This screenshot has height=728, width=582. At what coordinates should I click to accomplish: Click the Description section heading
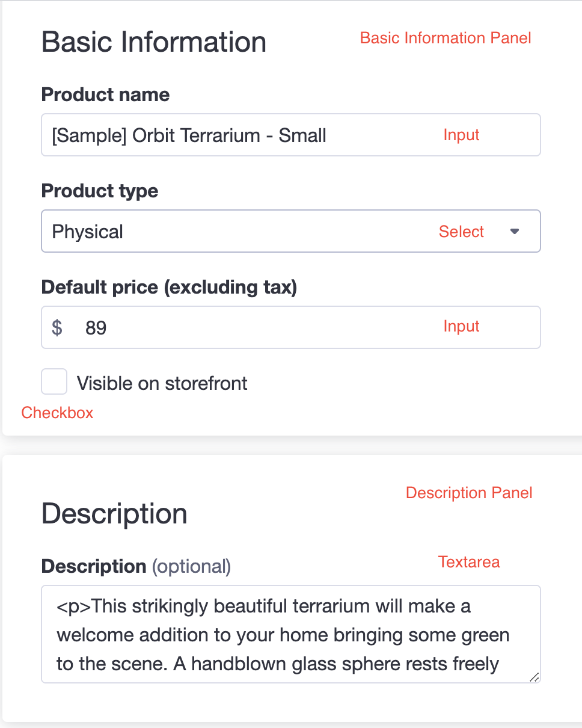[114, 513]
